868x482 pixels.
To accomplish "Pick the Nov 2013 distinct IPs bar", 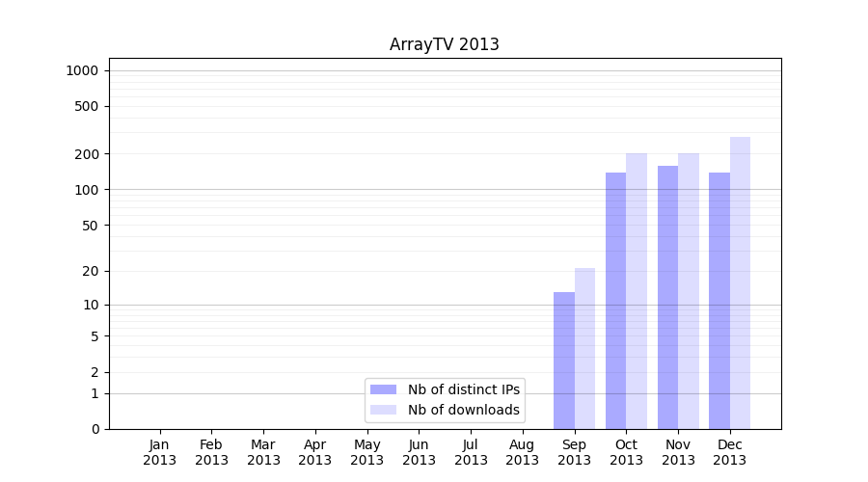I will click(667, 298).
